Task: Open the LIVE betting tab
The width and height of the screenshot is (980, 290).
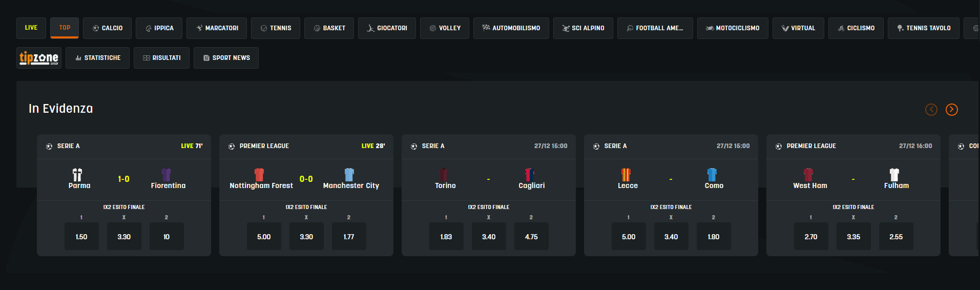Action: pos(31,28)
